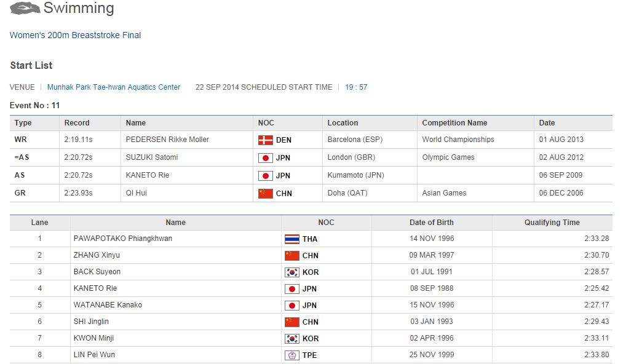626x364 pixels.
Task: Click the Qualifying Time column header
Action: click(x=552, y=223)
